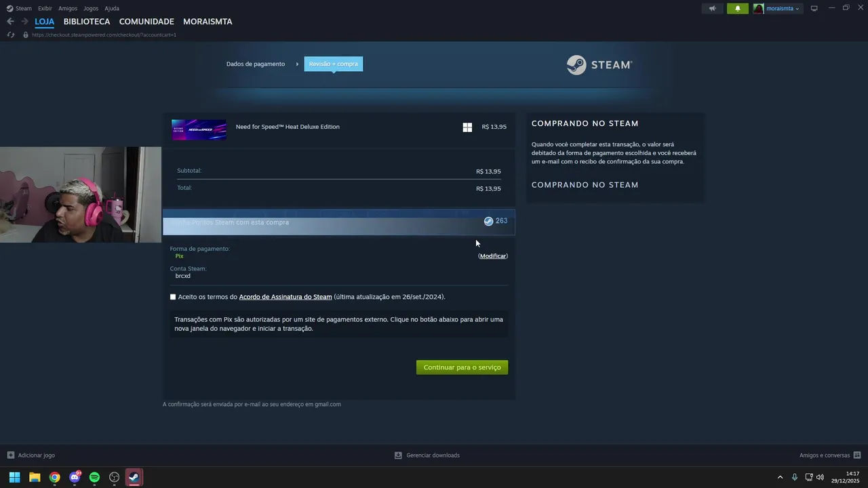The width and height of the screenshot is (868, 488).
Task: Click the moraismta avatar picture
Action: [x=758, y=9]
